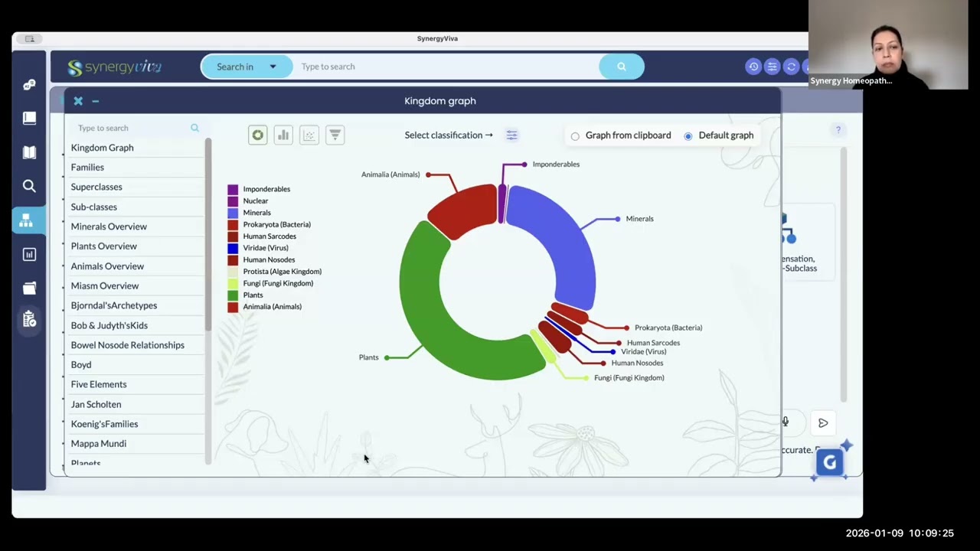Viewport: 980px width, 551px height.
Task: Click Fungi (Fungi Kingdom) chart label
Action: tap(629, 378)
